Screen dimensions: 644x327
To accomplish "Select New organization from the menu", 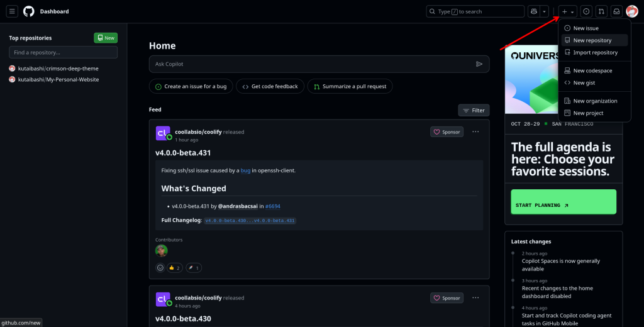I will point(594,101).
